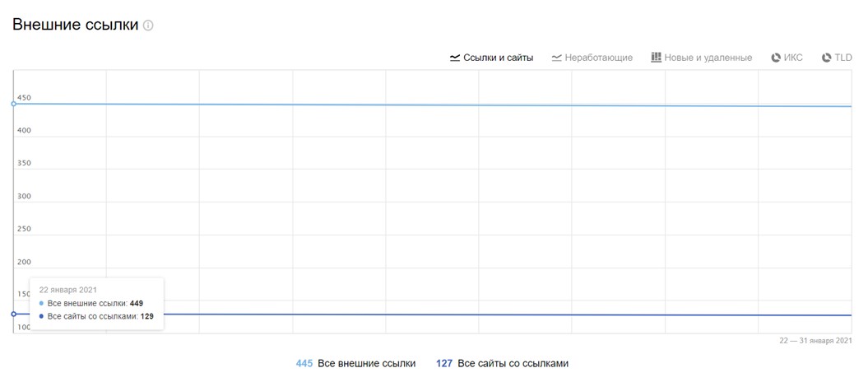Click the 22 — 31 января 2021 date range
The image size is (868, 382).
[x=815, y=341]
